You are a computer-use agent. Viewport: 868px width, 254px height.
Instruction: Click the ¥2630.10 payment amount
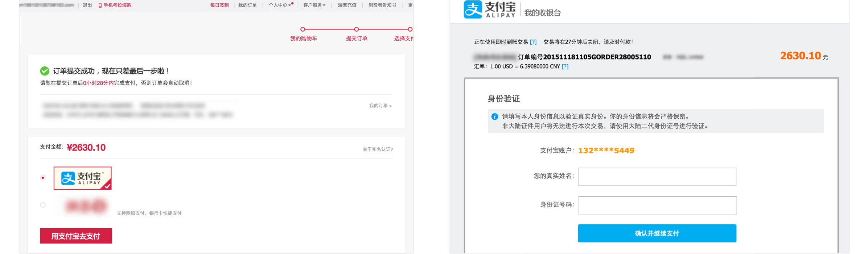coord(86,148)
